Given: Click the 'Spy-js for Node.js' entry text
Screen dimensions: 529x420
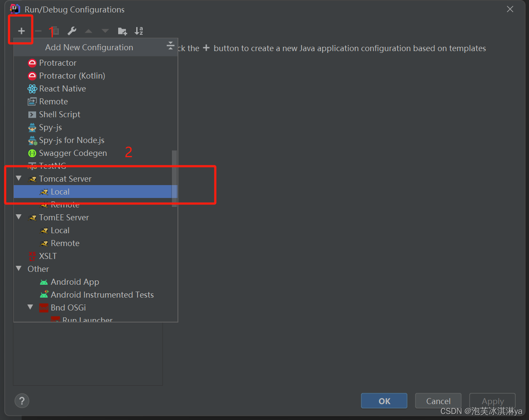Looking at the screenshot, I should pos(72,140).
